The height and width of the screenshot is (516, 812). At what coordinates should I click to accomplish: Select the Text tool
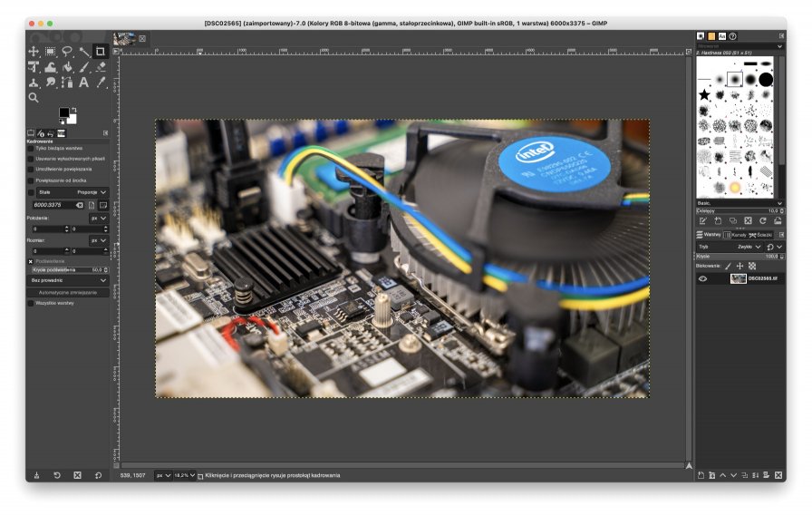click(84, 83)
